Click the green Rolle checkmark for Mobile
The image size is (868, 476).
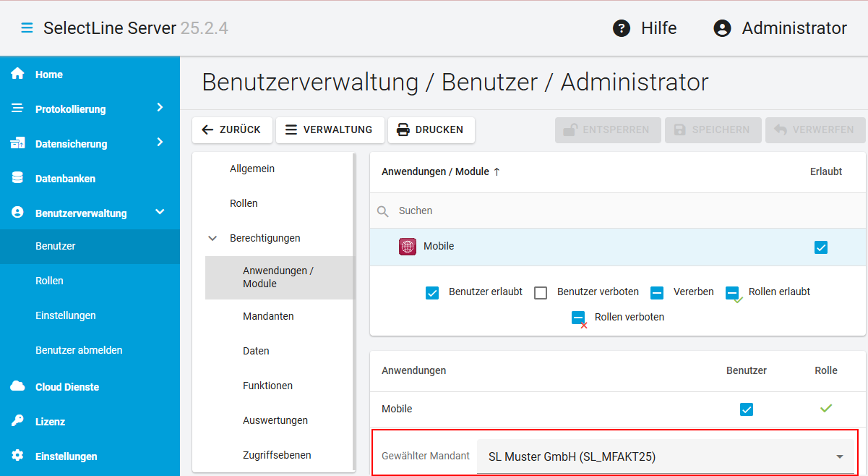tap(826, 409)
